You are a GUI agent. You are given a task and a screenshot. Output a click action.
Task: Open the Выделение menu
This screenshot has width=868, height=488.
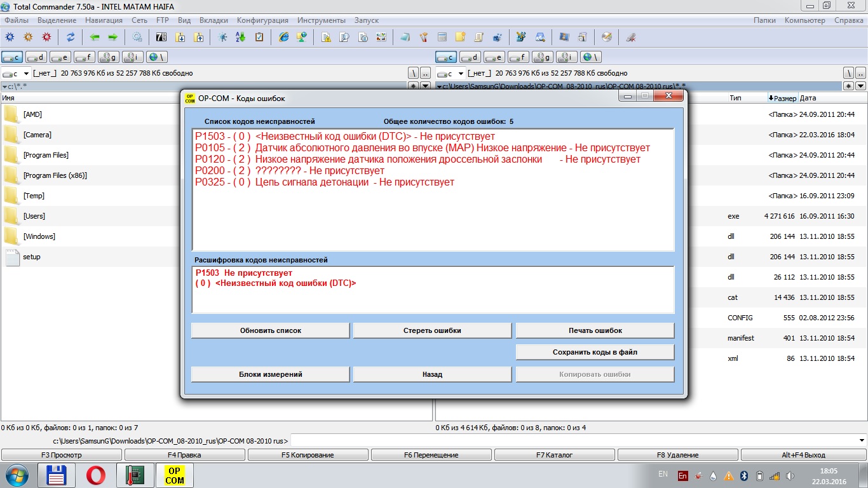pos(57,20)
